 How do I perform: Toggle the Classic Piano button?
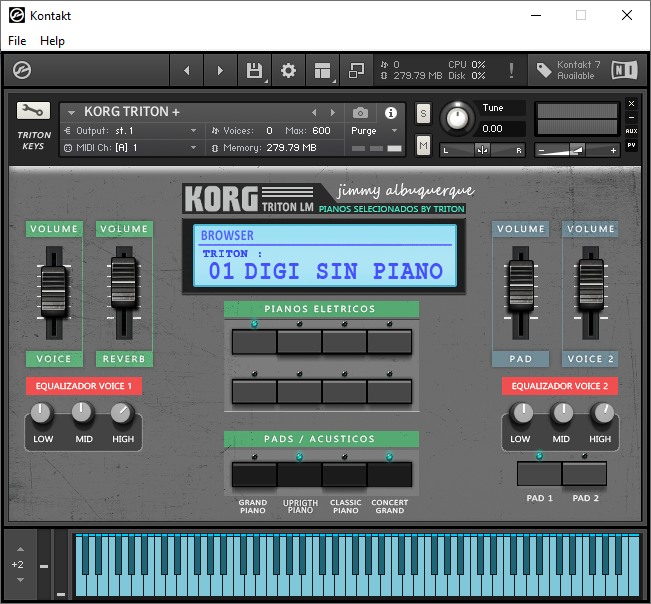344,474
